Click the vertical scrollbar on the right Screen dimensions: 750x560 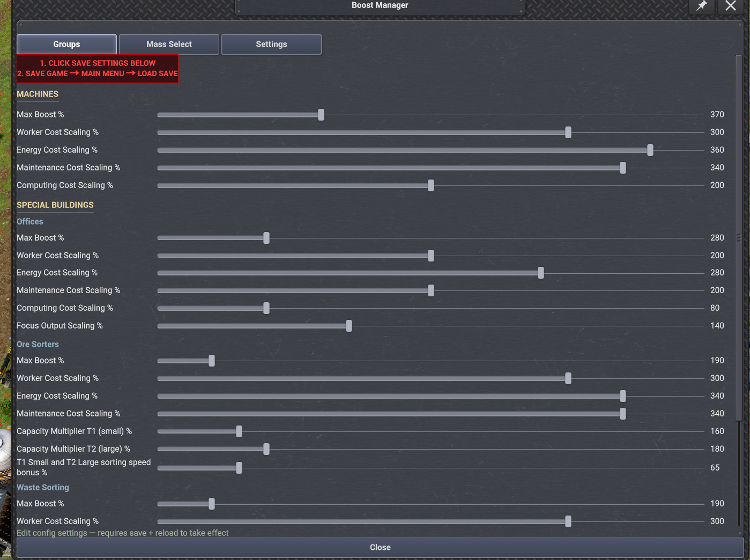pos(739,237)
